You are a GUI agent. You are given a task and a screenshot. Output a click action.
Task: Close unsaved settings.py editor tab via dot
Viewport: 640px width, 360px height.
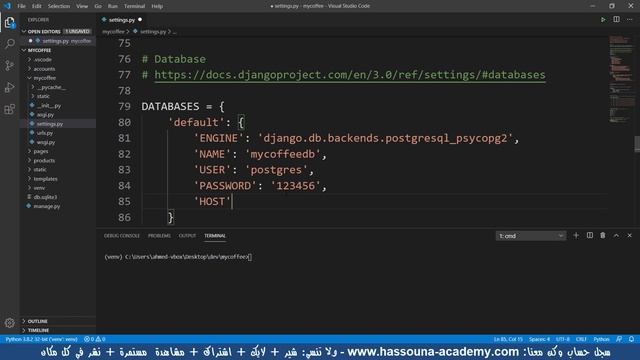(x=140, y=20)
